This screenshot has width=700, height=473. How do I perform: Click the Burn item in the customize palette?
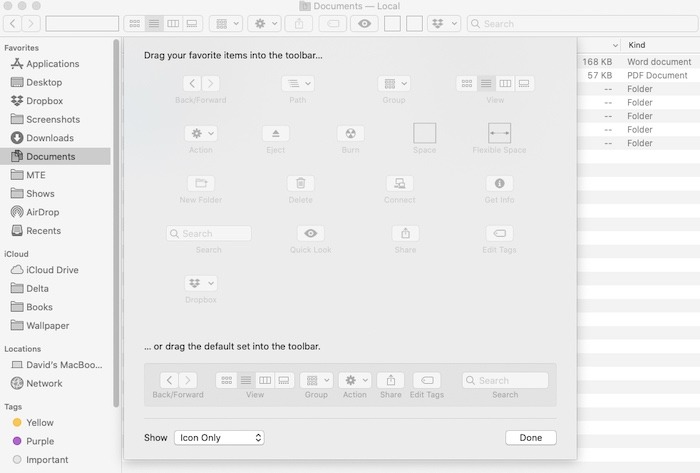click(350, 133)
